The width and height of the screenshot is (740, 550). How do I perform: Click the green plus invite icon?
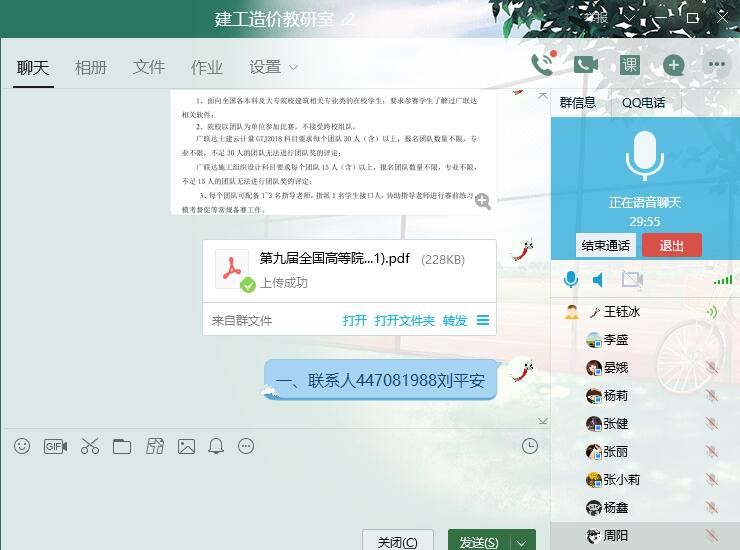point(674,65)
